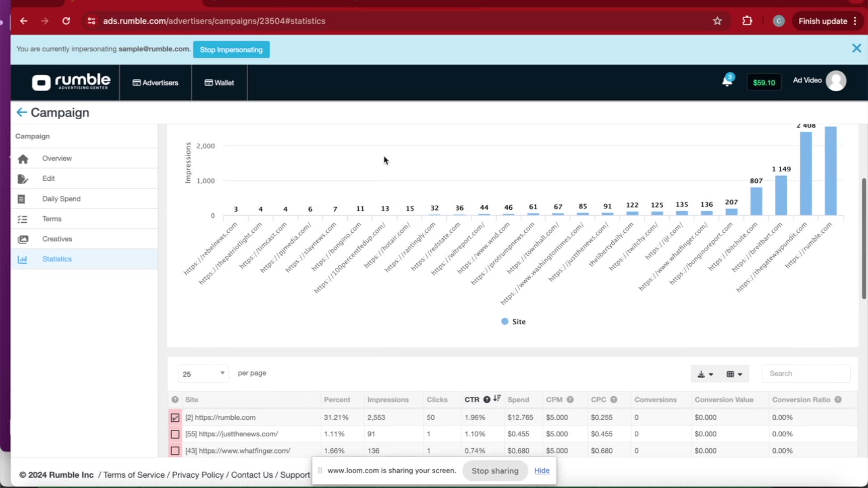868x488 pixels.
Task: Open Daily Spend from the sidebar
Action: (x=23, y=199)
